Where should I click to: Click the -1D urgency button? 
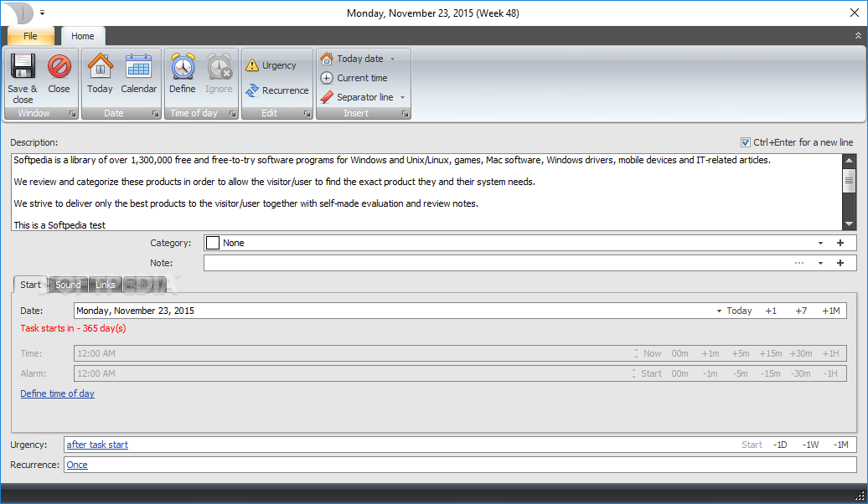(x=780, y=445)
